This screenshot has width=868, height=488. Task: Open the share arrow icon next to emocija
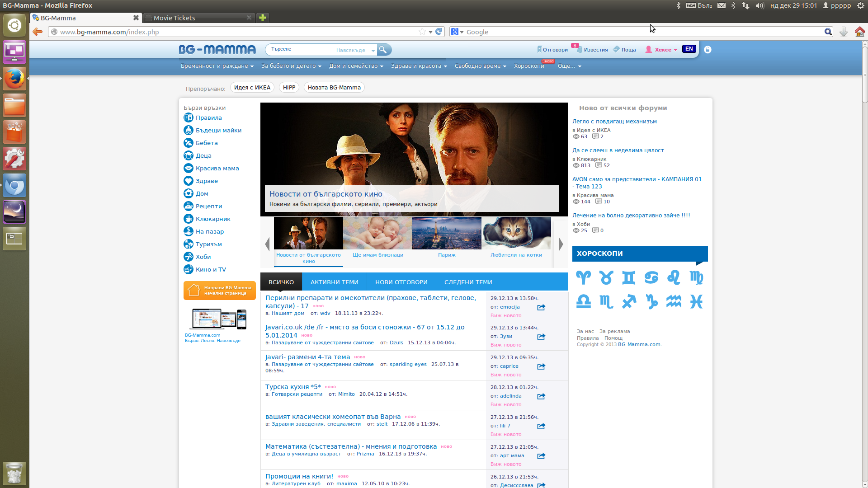click(541, 307)
